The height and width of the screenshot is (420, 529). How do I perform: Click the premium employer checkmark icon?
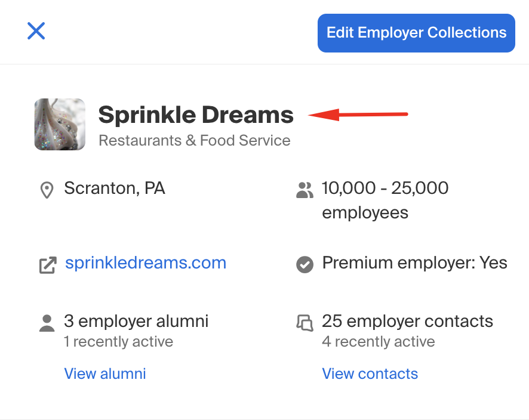[305, 264]
